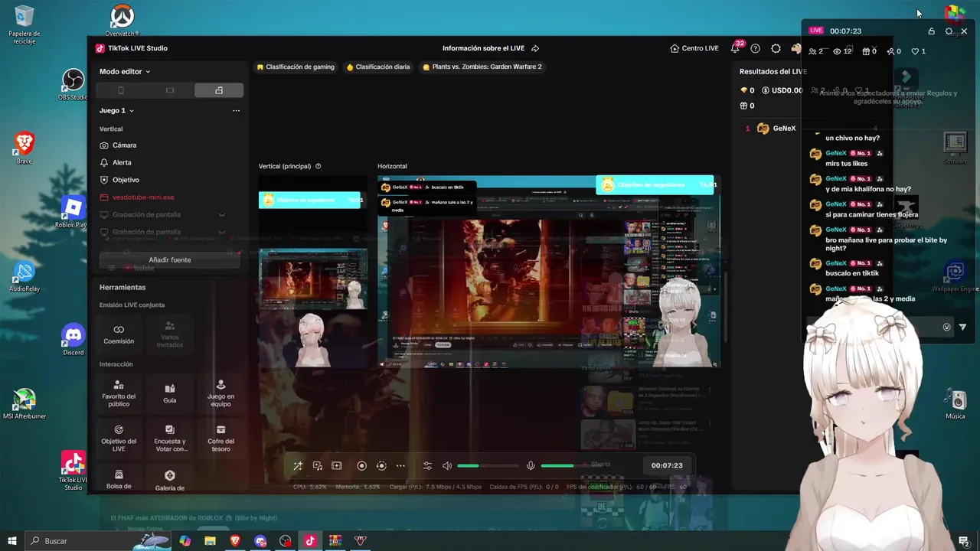Open the chat overlay settings gear

tap(949, 31)
